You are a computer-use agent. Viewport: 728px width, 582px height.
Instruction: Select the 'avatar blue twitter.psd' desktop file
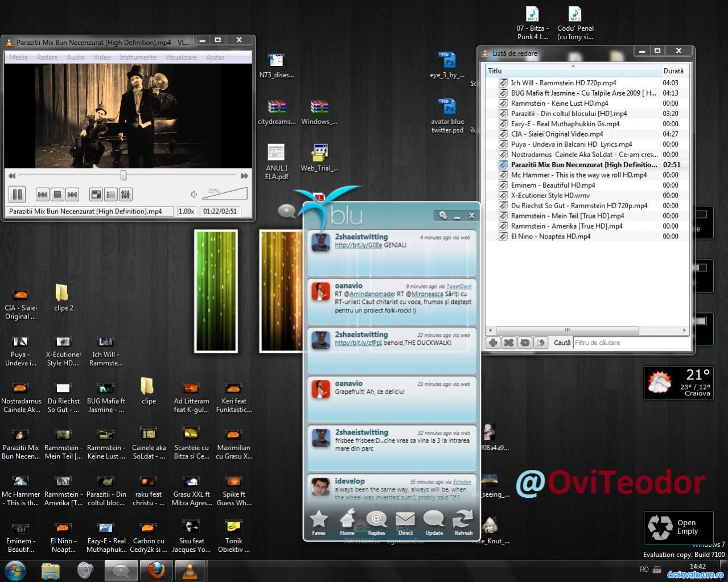pos(447,116)
